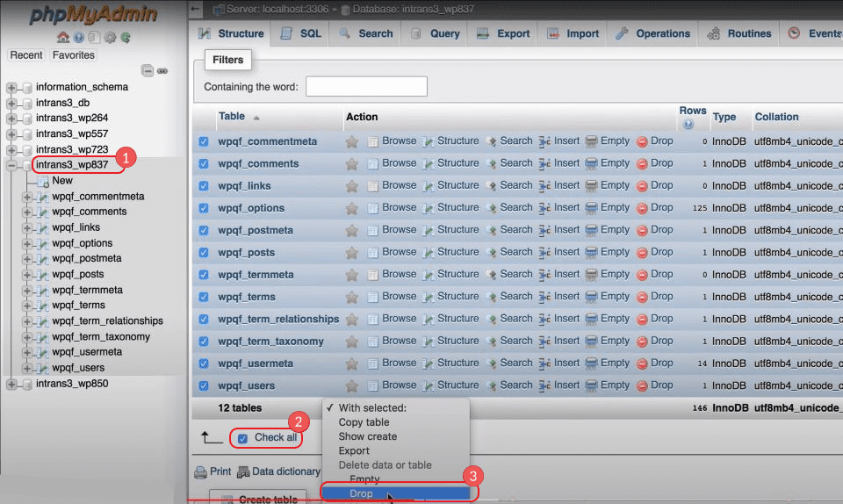
Task: Open the wpqf_term_taxonomy table link
Action: [x=270, y=342]
